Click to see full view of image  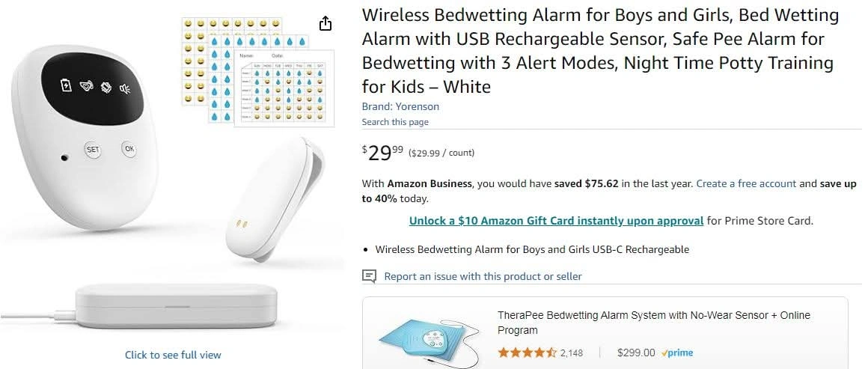tap(173, 355)
